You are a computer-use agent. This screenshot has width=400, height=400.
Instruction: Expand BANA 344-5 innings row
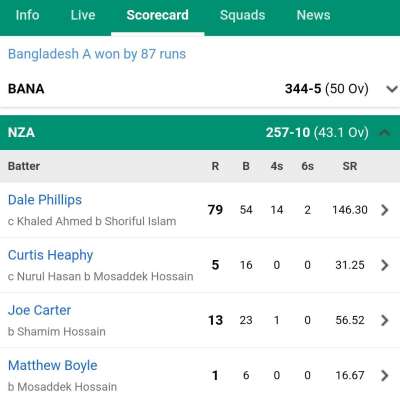click(x=200, y=89)
